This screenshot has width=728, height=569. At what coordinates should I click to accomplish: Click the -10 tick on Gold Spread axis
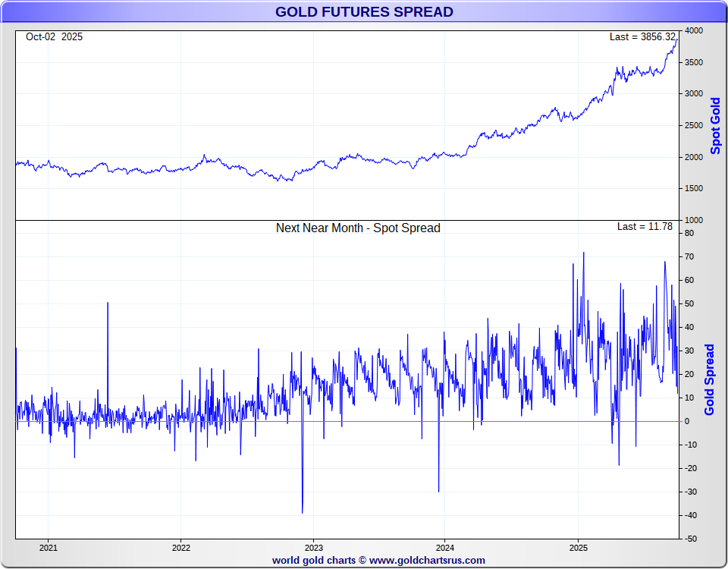pos(691,445)
